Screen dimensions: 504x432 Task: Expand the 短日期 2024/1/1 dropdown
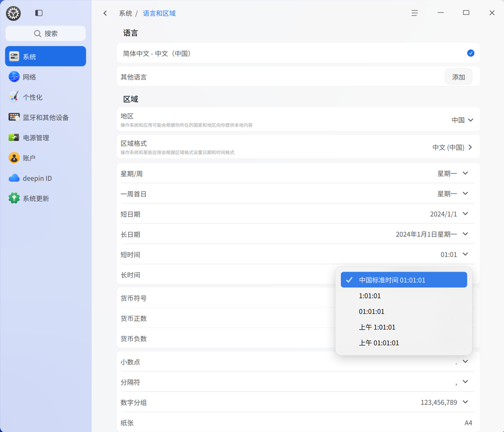[466, 214]
